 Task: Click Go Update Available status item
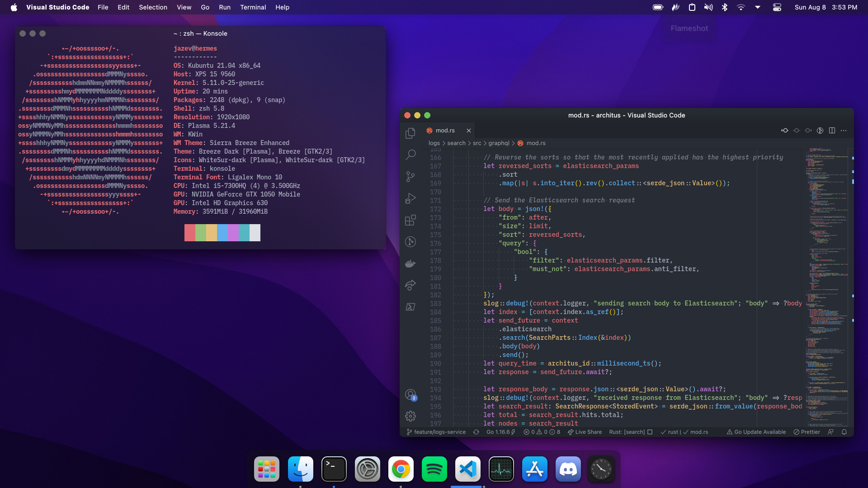tap(756, 432)
